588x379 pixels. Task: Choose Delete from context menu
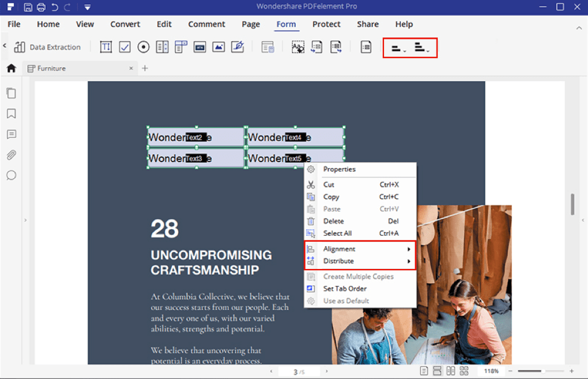click(x=360, y=221)
